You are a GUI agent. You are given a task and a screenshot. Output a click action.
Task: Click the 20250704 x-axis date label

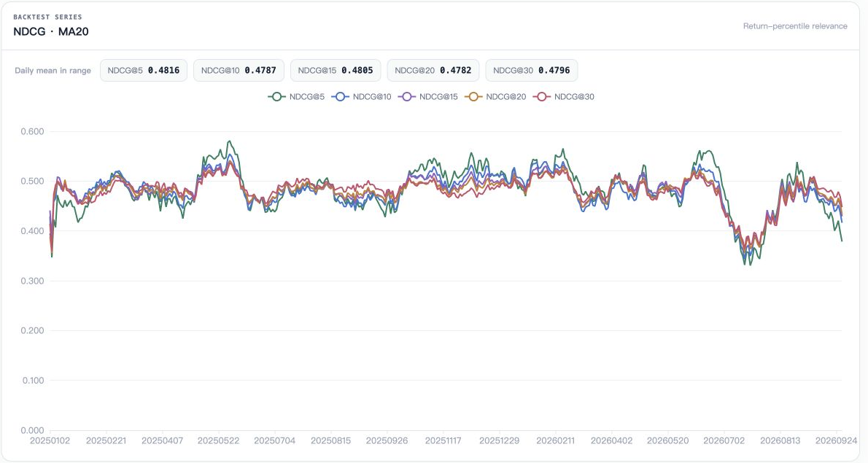[274, 441]
